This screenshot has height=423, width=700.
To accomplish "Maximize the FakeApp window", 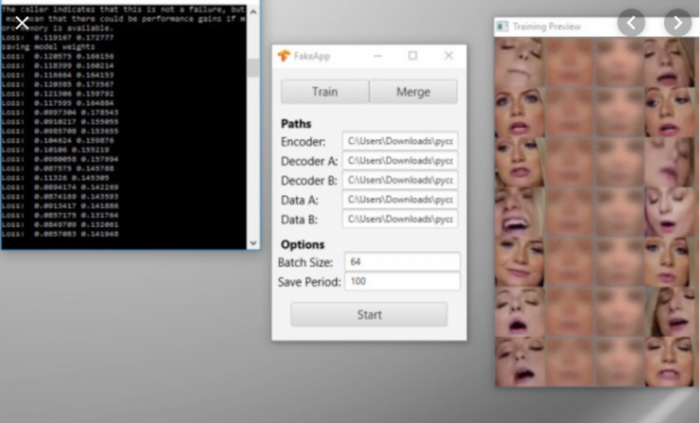I will coord(412,56).
